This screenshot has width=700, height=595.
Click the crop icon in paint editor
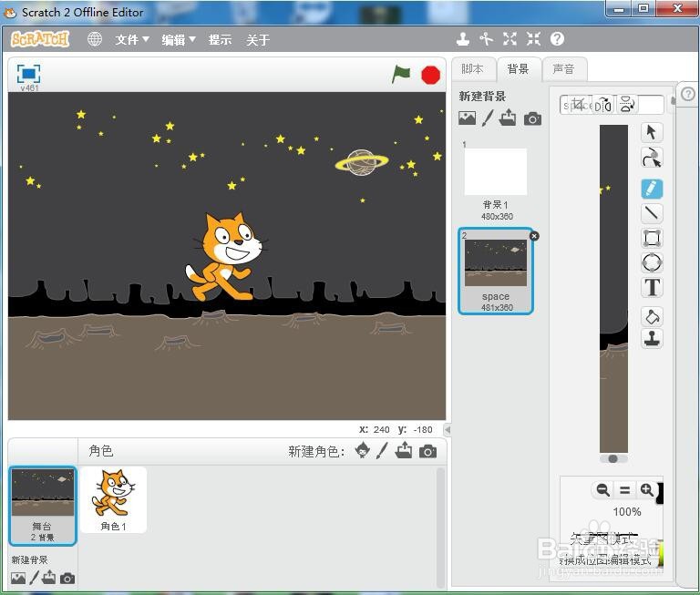click(579, 105)
